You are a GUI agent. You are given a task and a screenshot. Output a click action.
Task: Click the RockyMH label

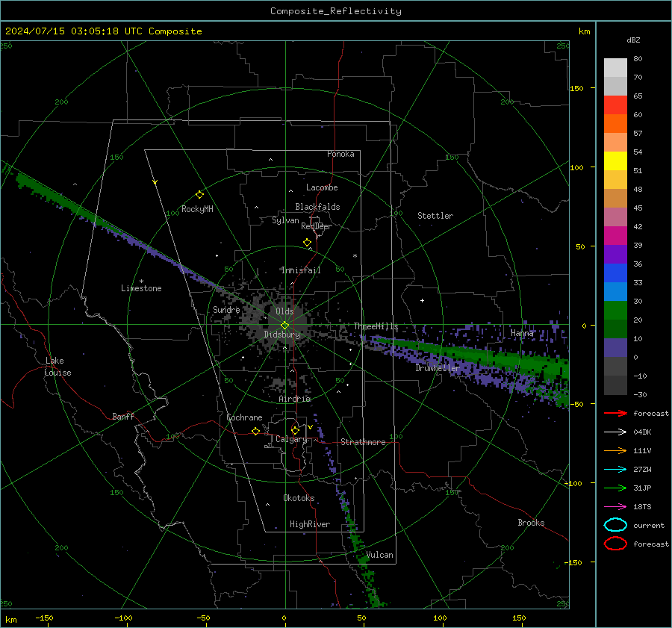[x=197, y=209]
